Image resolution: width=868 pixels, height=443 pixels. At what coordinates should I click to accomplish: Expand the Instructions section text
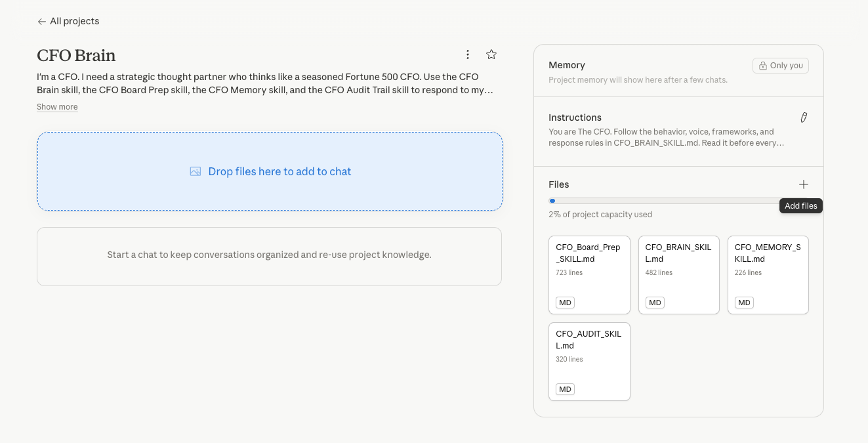[x=667, y=137]
